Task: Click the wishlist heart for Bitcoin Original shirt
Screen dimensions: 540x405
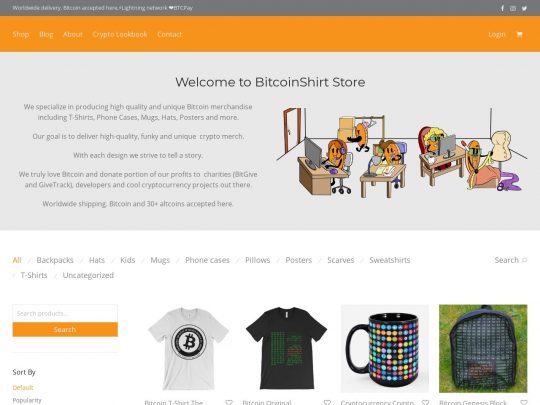Action: point(327,402)
